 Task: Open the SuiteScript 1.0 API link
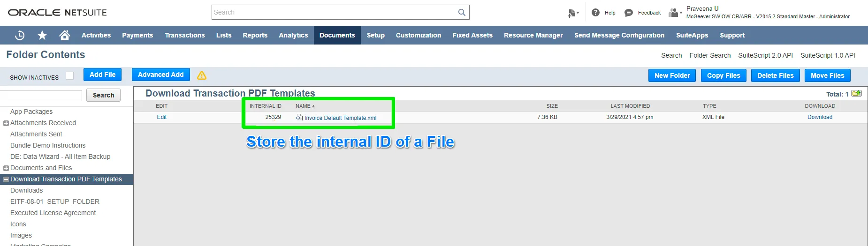point(828,55)
